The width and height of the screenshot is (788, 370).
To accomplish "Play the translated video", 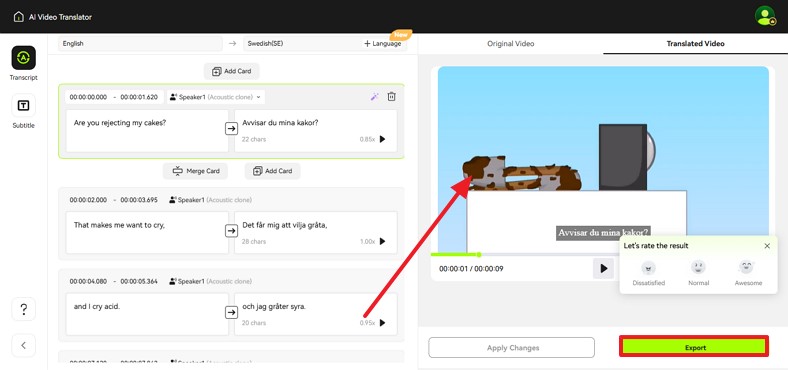I will coord(604,268).
